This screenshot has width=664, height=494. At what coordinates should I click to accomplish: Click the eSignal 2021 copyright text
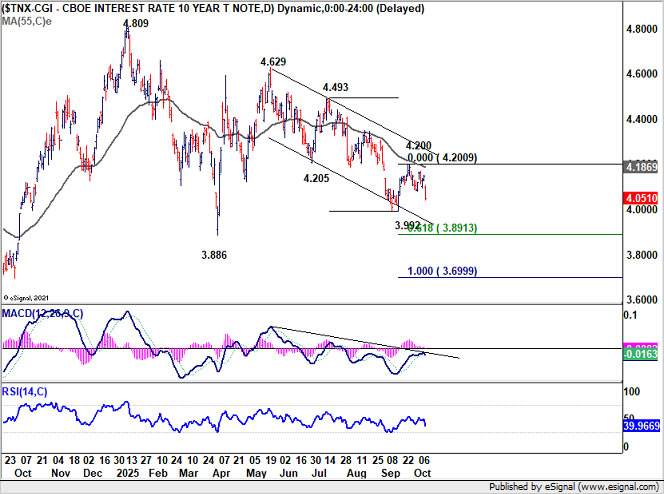pos(26,298)
